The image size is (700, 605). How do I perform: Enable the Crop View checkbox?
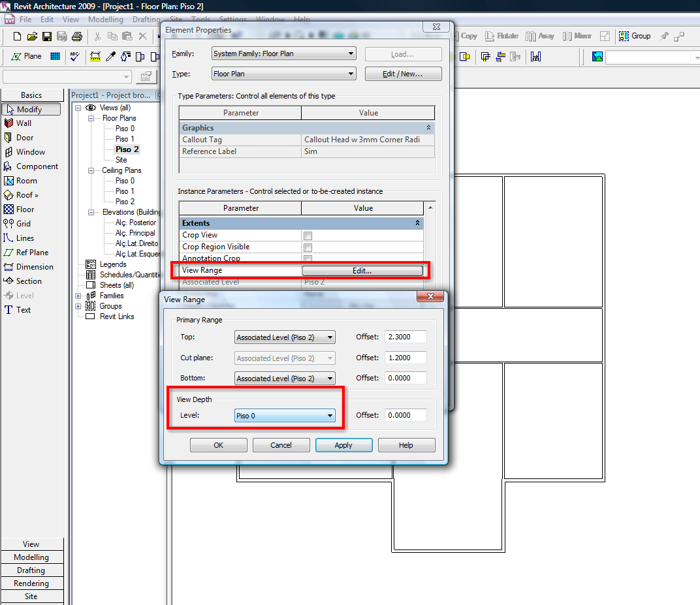tap(308, 236)
